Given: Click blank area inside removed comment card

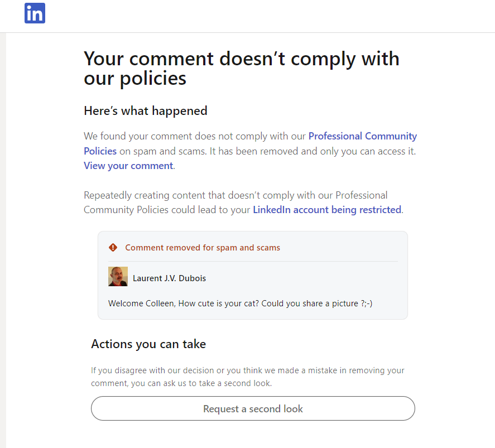Looking at the screenshot, I should coord(313,278).
